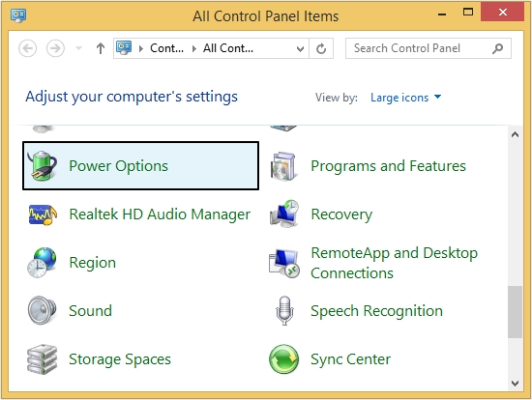Viewport: 532px width, 400px height.
Task: Refresh the Control Panel view
Action: (321, 49)
